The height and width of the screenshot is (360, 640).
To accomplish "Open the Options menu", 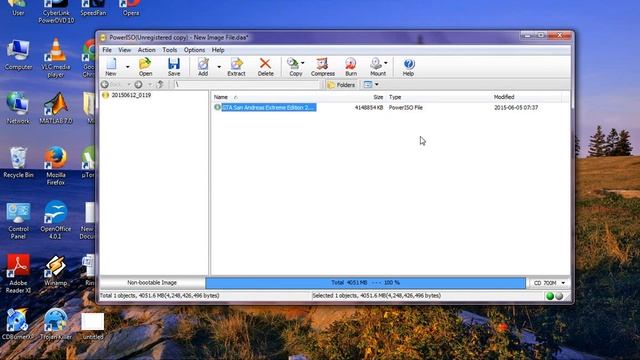I will tap(194, 50).
